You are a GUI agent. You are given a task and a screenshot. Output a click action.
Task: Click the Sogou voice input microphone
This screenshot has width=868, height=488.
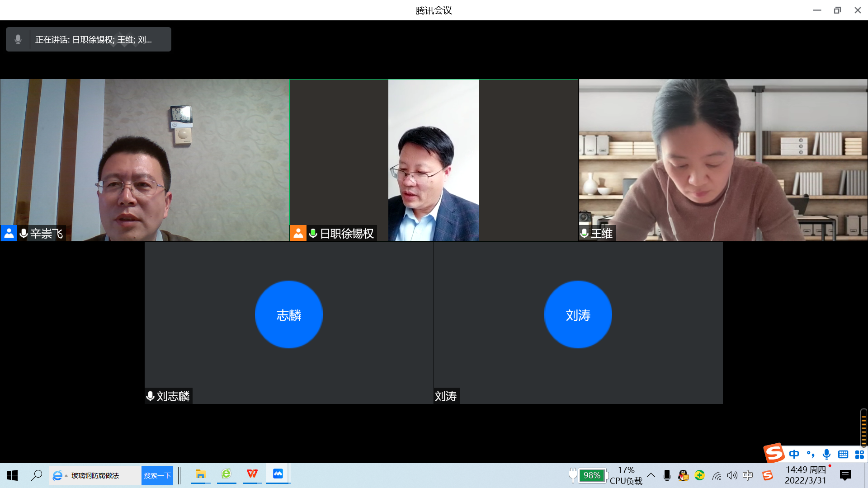[x=826, y=454]
